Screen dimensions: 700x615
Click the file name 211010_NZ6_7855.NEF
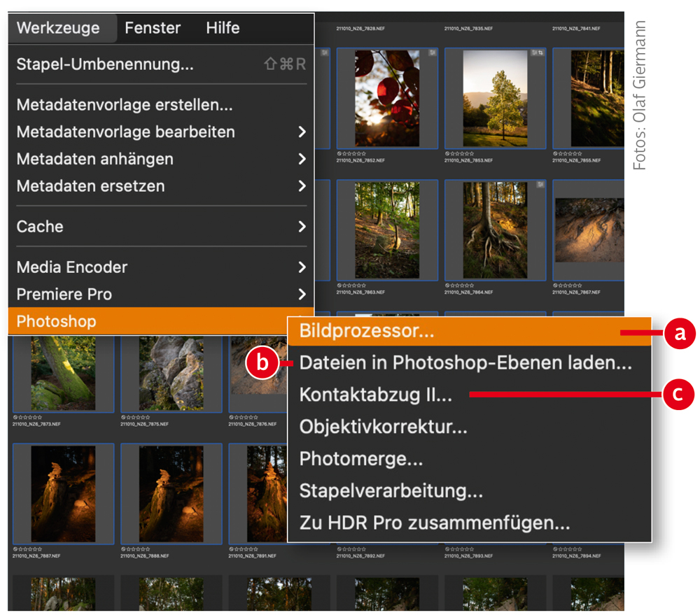point(576,160)
